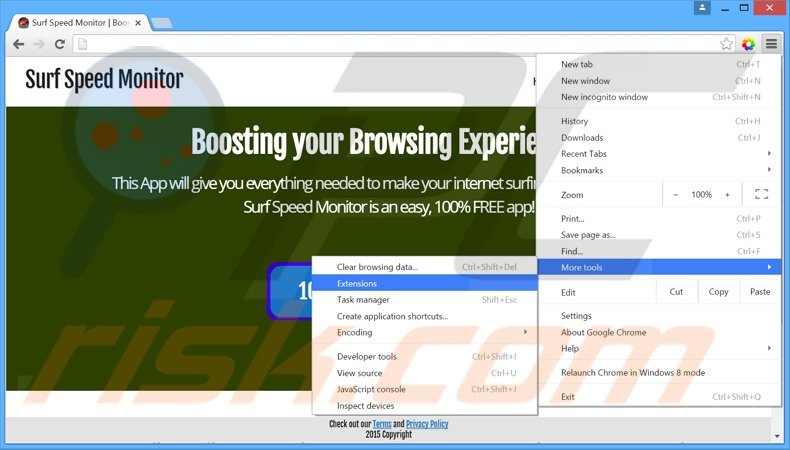790x450 pixels.
Task: Toggle full screen icon next to zoom
Action: [761, 194]
